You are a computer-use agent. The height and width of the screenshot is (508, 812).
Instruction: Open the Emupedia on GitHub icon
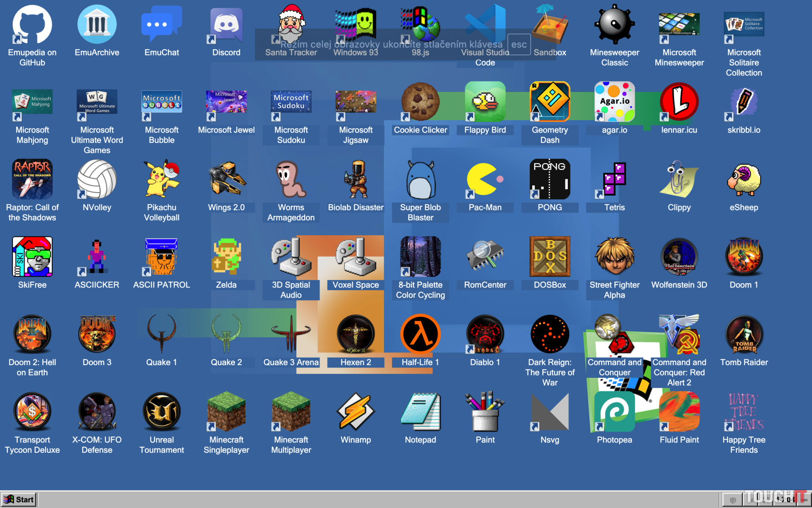pos(32,25)
